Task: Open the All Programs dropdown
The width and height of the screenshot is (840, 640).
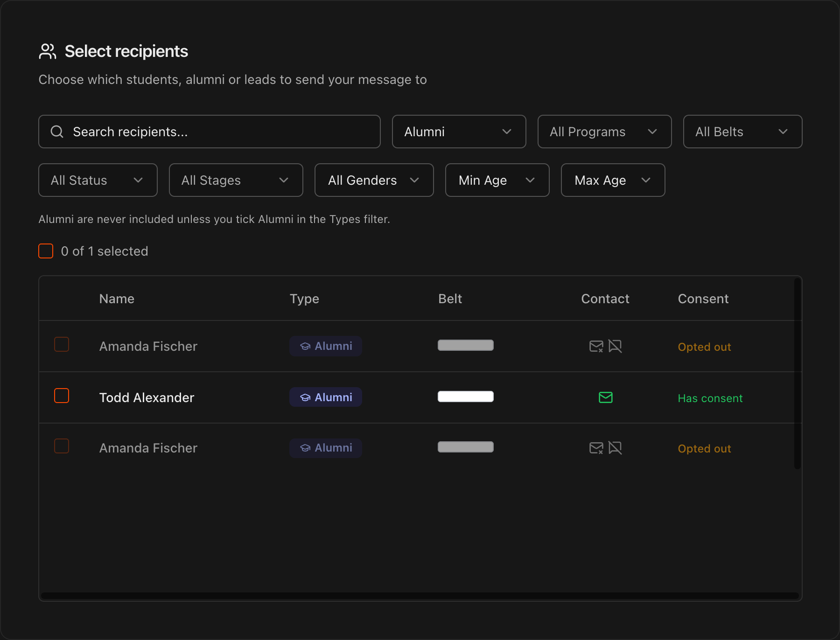Action: [x=605, y=132]
